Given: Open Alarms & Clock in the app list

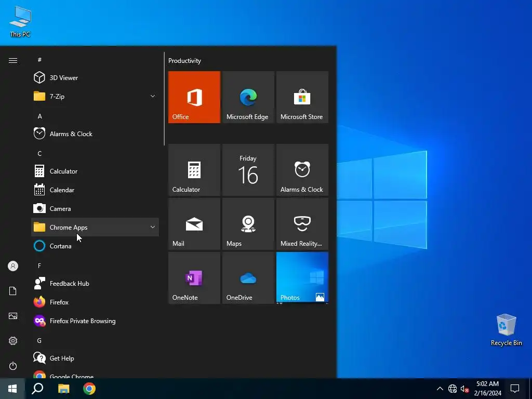Looking at the screenshot, I should (x=95, y=134).
